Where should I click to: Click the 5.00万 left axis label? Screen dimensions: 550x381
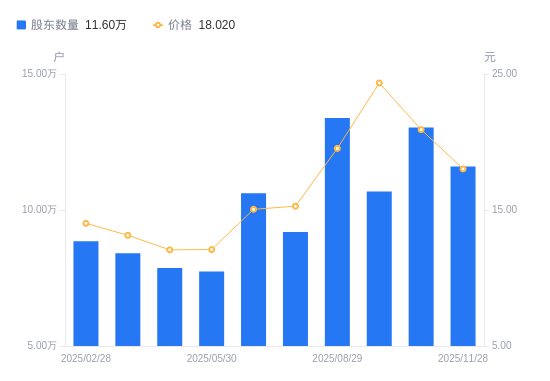(x=42, y=345)
